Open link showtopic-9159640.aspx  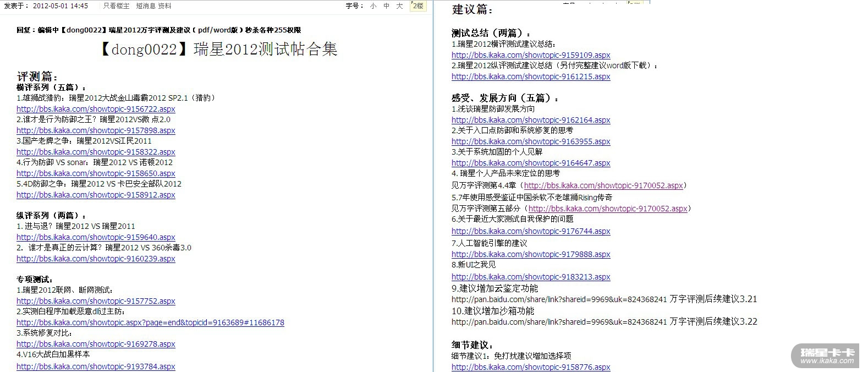tap(96, 237)
